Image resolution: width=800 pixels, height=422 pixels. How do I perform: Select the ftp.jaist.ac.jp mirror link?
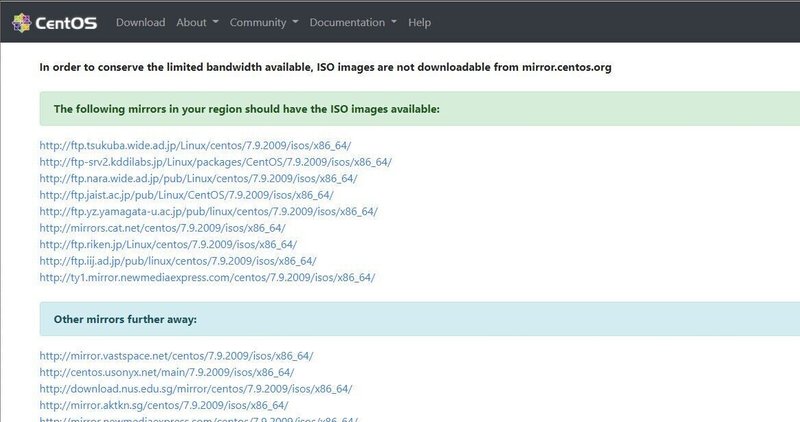[186, 195]
